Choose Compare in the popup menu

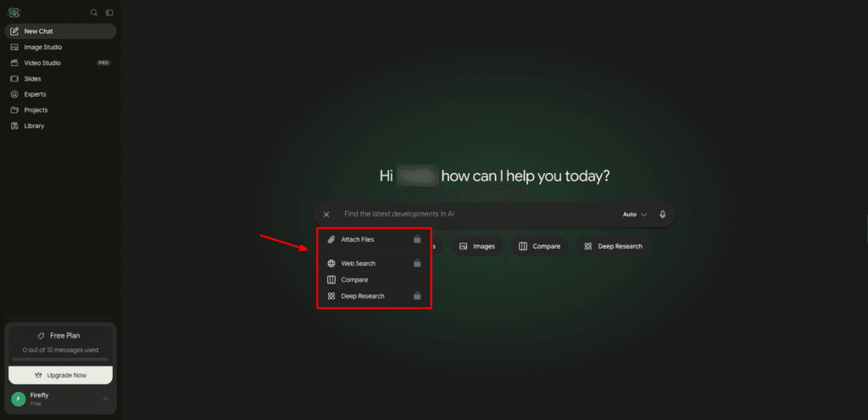point(374,280)
